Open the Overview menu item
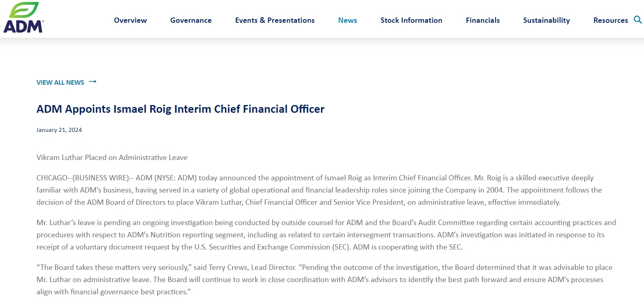This screenshot has height=300, width=644. tap(130, 20)
